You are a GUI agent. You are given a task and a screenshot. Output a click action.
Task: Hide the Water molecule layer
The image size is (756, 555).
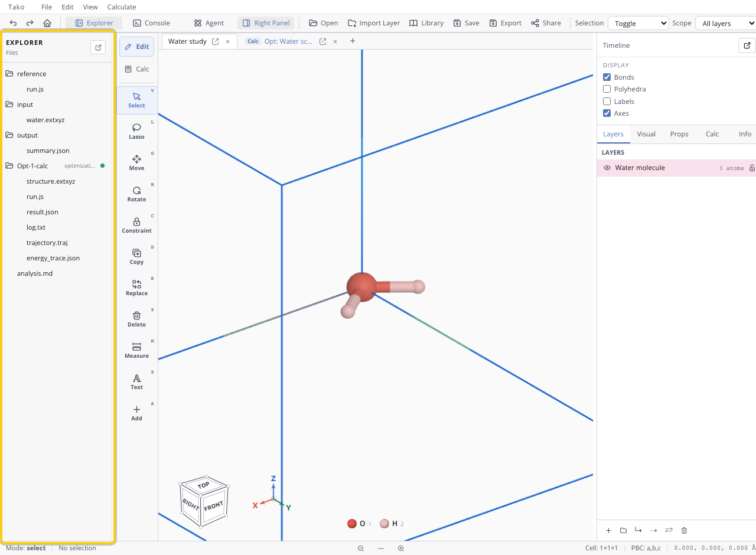point(607,168)
